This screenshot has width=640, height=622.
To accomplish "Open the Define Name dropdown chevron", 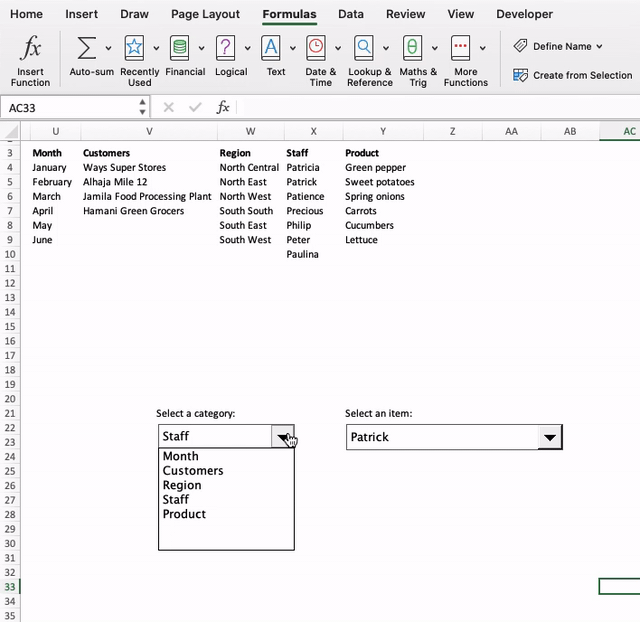I will [x=599, y=46].
